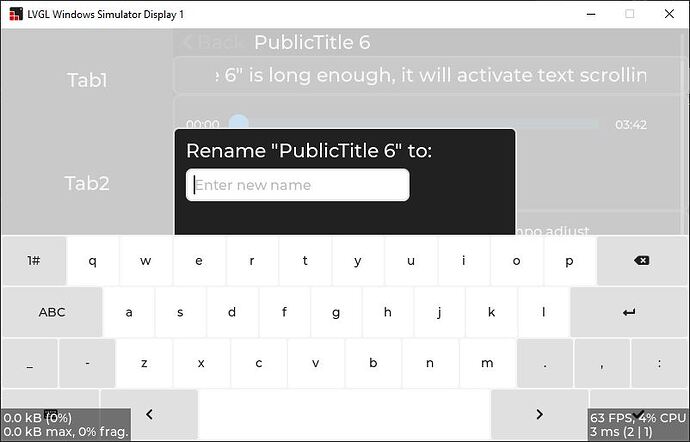Focus the Enter new name field

tap(297, 185)
